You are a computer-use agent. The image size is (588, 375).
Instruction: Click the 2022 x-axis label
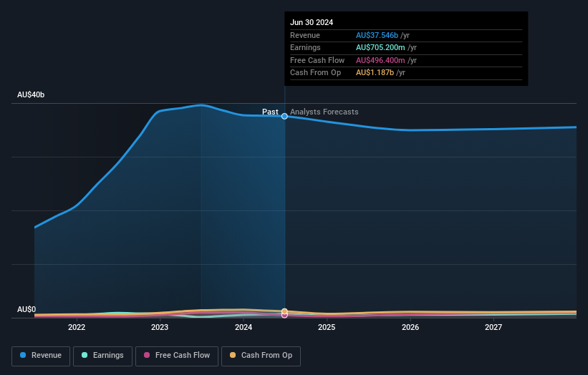[77, 328]
